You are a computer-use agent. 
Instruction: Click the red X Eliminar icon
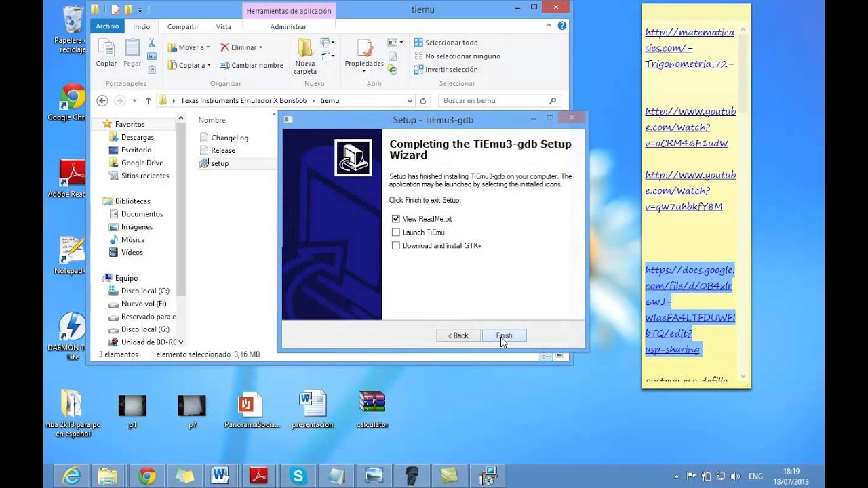pyautogui.click(x=224, y=47)
